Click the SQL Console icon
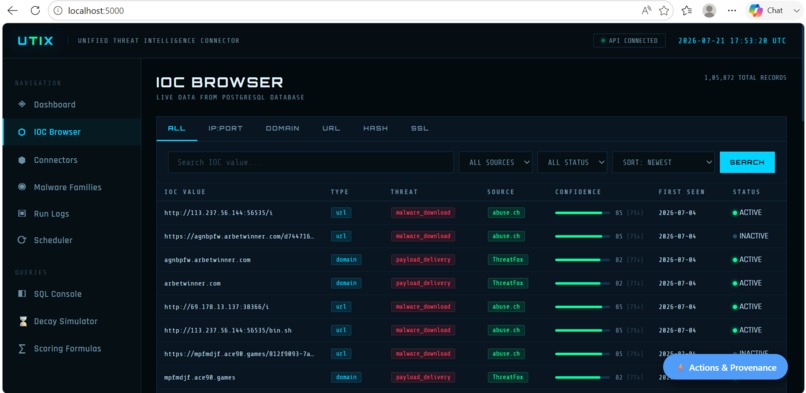 [22, 294]
